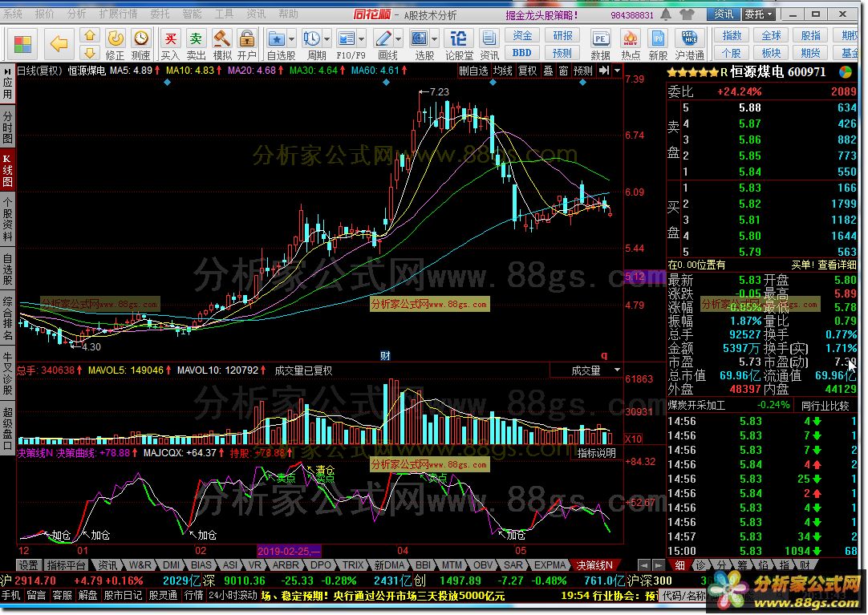Switch to the W&R indicator tab

[x=140, y=565]
